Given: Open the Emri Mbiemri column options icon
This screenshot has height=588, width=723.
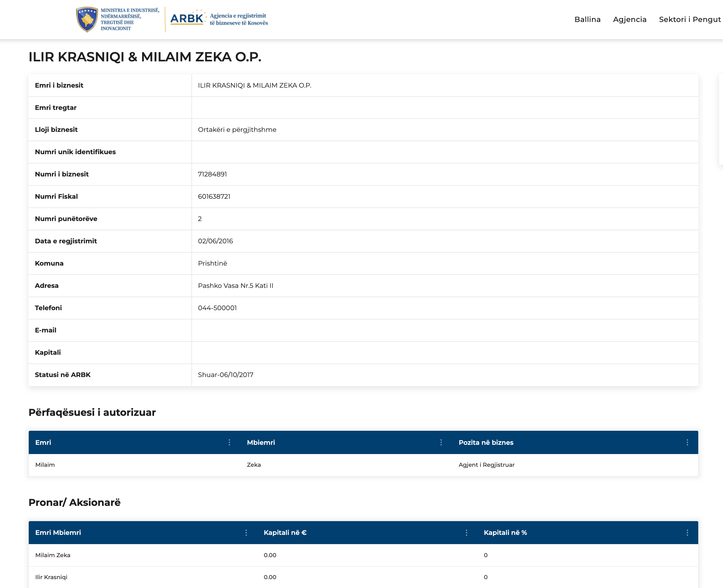Looking at the screenshot, I should coord(246,532).
